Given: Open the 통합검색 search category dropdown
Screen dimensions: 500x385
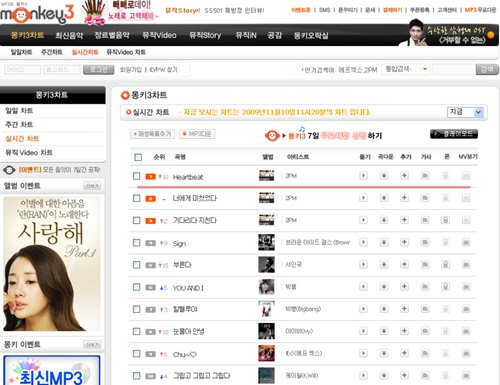Looking at the screenshot, I should pos(406,69).
